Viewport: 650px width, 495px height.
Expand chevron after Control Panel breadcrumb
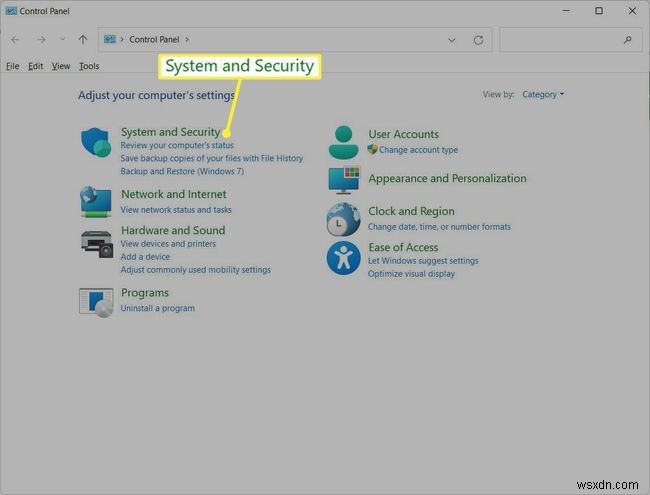(187, 39)
